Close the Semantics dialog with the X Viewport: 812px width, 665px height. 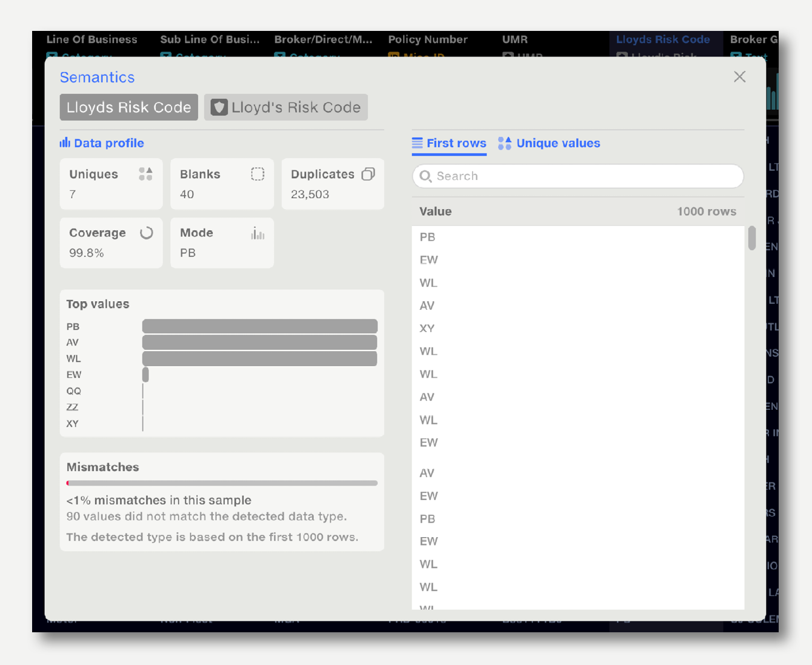[739, 77]
